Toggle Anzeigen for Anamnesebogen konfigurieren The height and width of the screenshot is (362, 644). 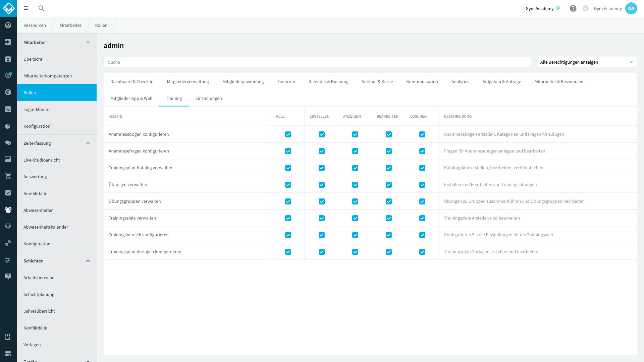pyautogui.click(x=355, y=134)
